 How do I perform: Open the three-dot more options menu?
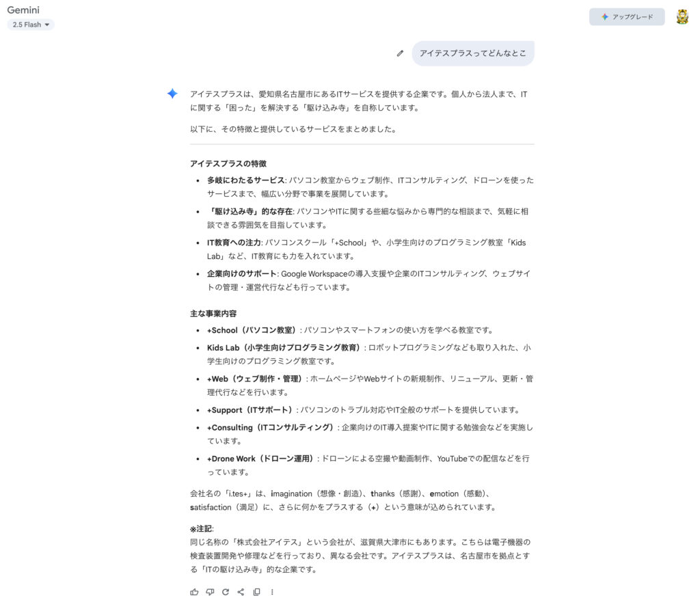click(x=272, y=592)
